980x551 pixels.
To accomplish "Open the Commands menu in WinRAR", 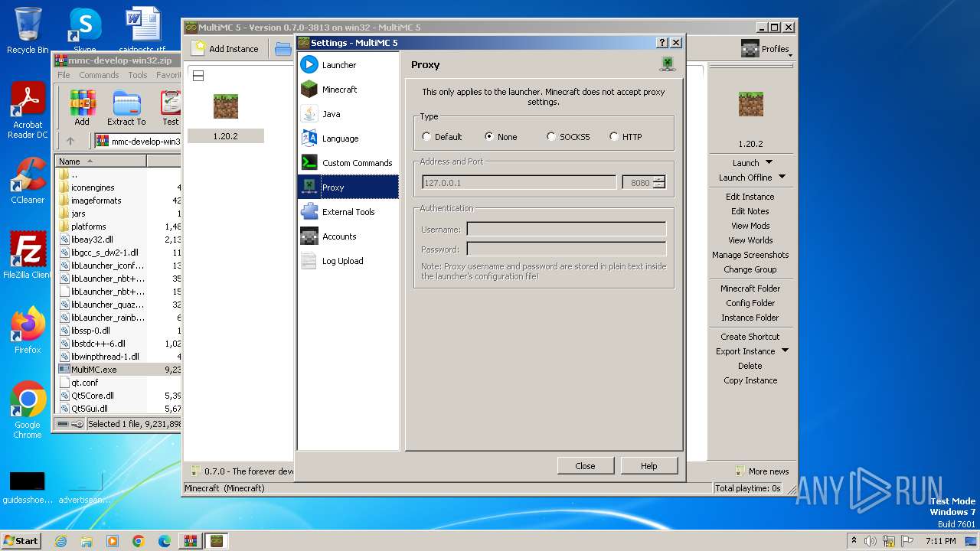I will click(x=99, y=75).
